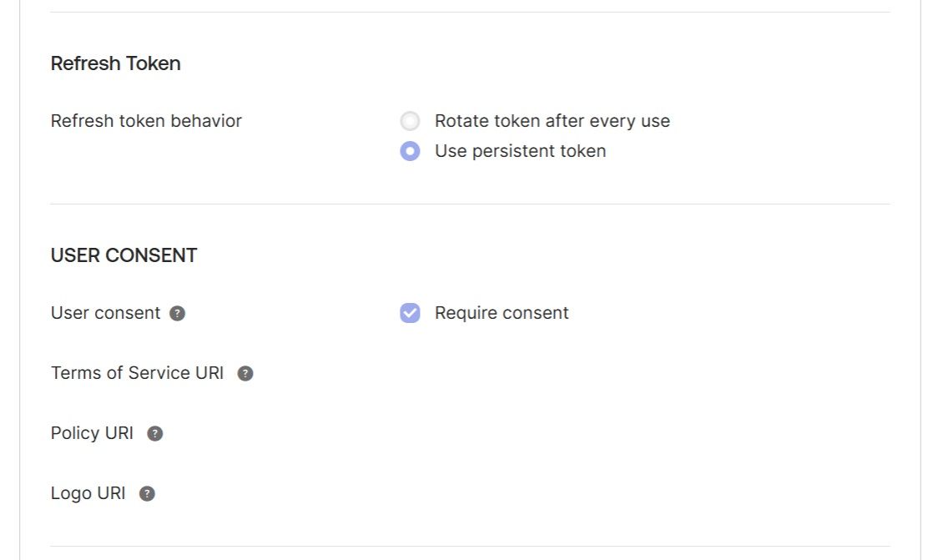Viewport: 938px width, 560px height.
Task: Click the Policy URI field label
Action: (x=92, y=433)
